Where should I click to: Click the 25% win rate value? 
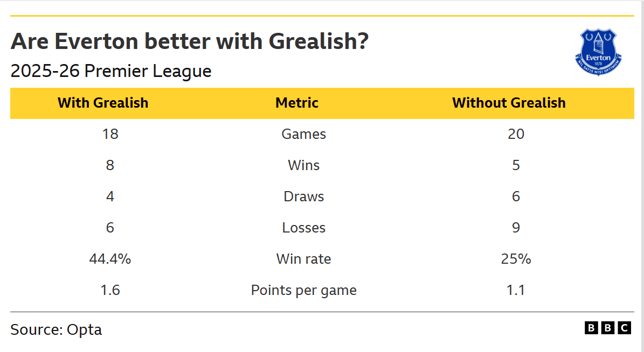[x=516, y=259]
